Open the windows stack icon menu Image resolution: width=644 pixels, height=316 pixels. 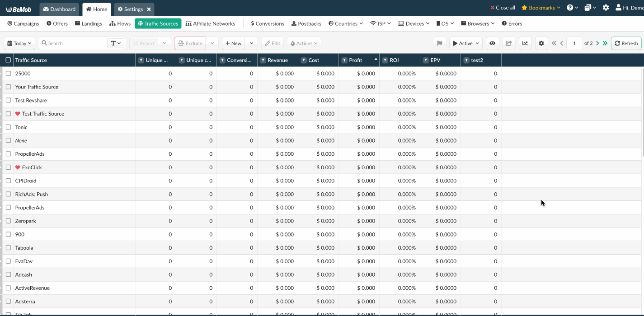click(x=590, y=8)
